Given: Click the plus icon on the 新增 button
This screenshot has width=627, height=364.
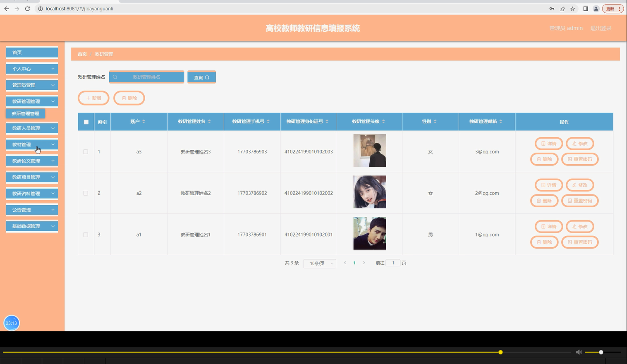Looking at the screenshot, I should tap(89, 98).
